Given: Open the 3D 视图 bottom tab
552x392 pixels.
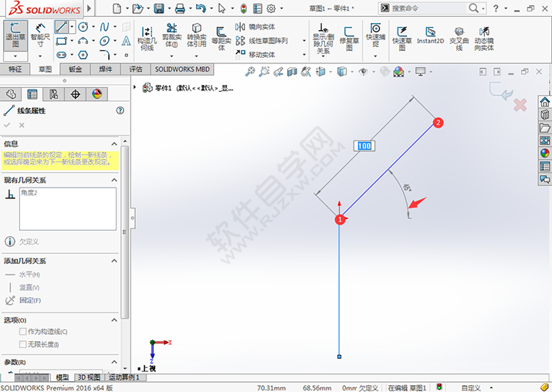Looking at the screenshot, I should (89, 377).
